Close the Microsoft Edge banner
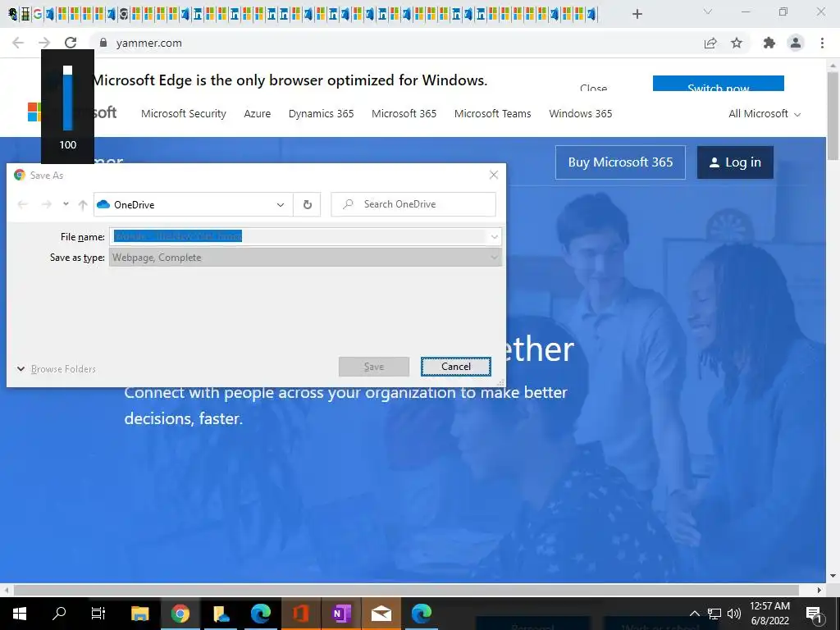Image resolution: width=840 pixels, height=630 pixels. pos(593,87)
